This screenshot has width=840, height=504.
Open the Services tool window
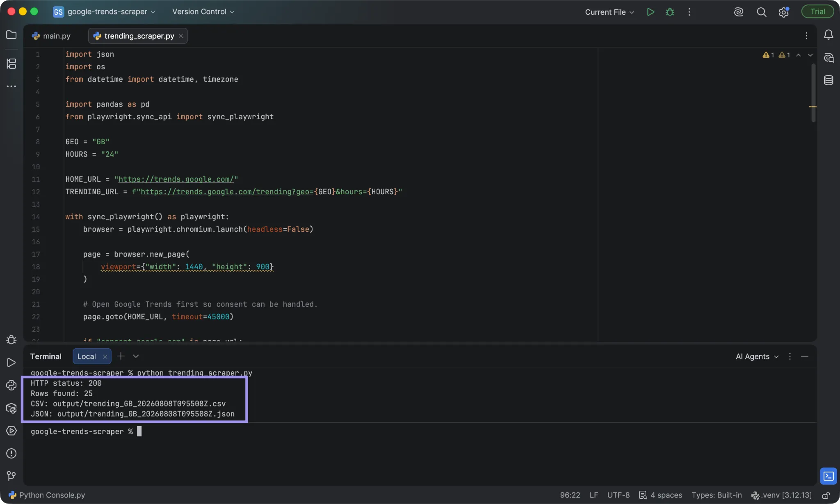tap(11, 431)
